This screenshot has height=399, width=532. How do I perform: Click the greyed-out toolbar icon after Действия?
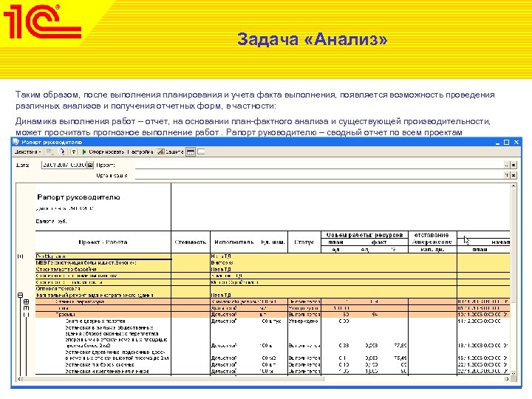pos(50,151)
